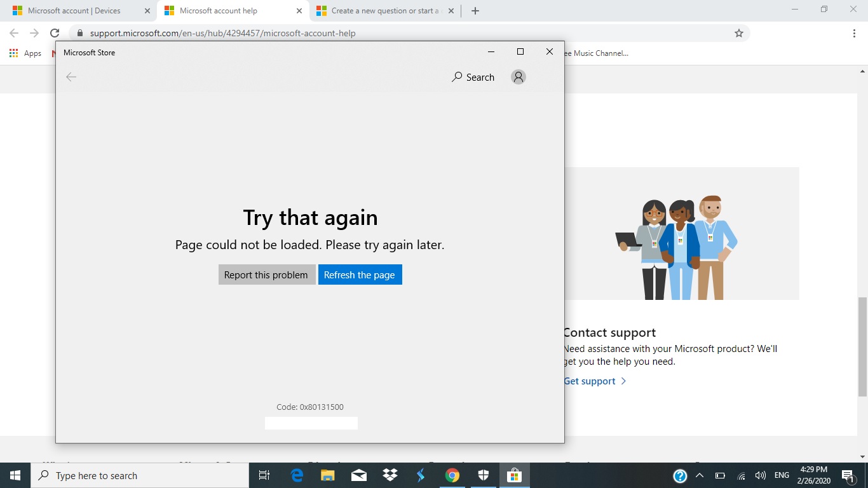Click Refresh the page button
This screenshot has height=488, width=868.
point(360,274)
